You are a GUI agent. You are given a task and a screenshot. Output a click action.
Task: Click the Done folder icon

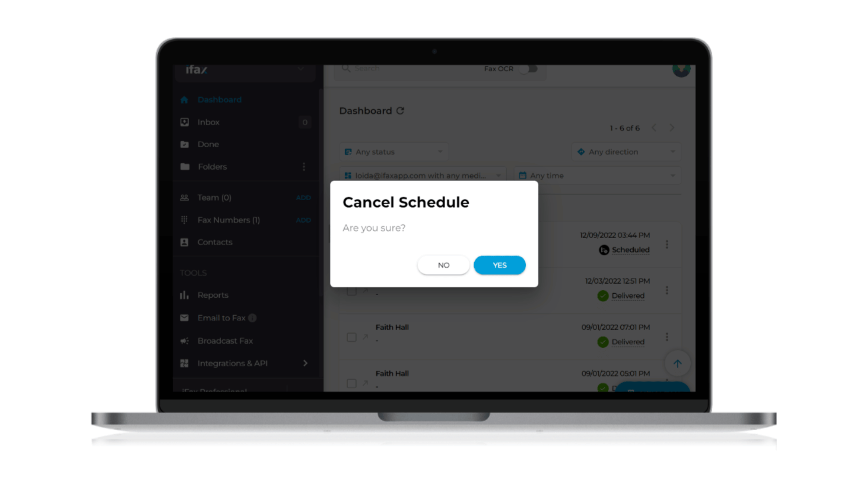(x=184, y=144)
